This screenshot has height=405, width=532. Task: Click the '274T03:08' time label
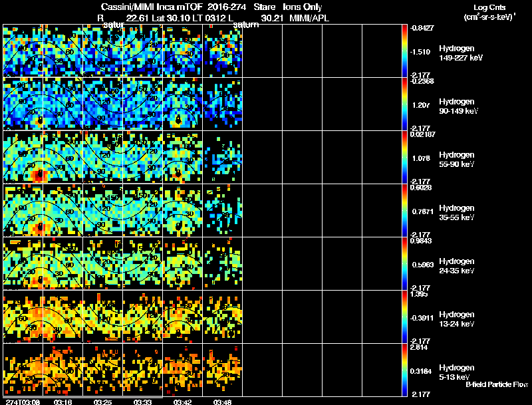pyautogui.click(x=23, y=402)
